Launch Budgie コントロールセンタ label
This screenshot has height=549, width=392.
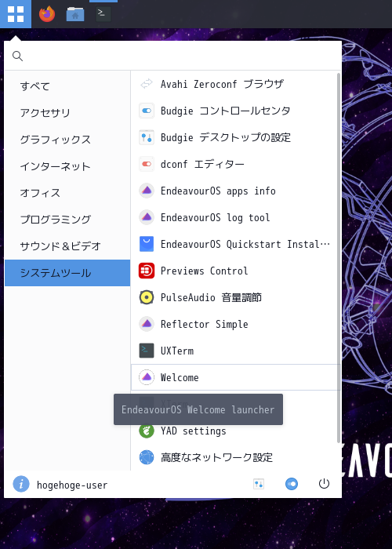(x=226, y=111)
